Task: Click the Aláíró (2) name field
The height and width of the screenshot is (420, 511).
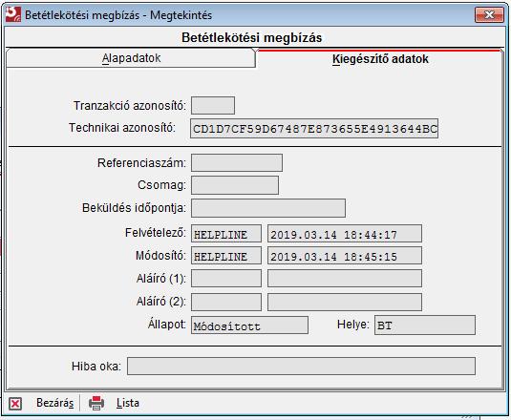Action: (226, 303)
